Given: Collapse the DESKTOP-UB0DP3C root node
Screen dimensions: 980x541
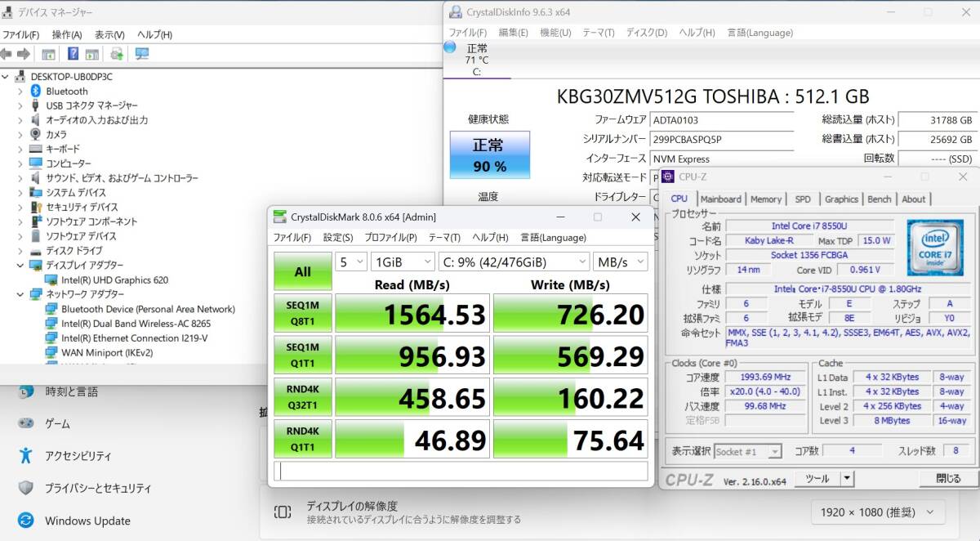Looking at the screenshot, I should tap(7, 77).
